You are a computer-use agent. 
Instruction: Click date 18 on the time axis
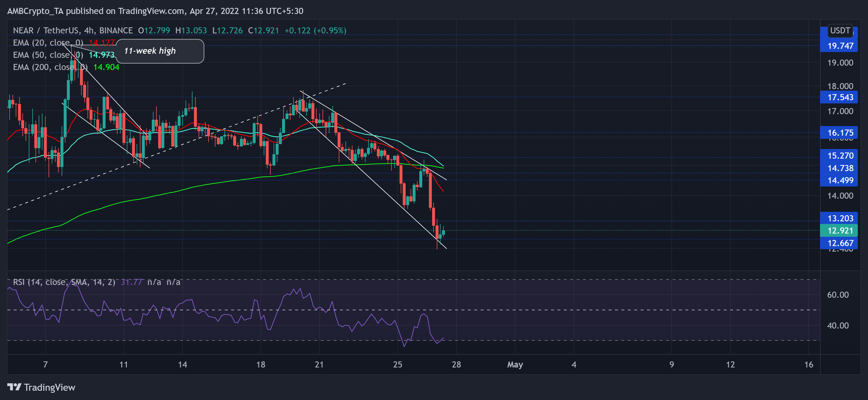coord(261,365)
